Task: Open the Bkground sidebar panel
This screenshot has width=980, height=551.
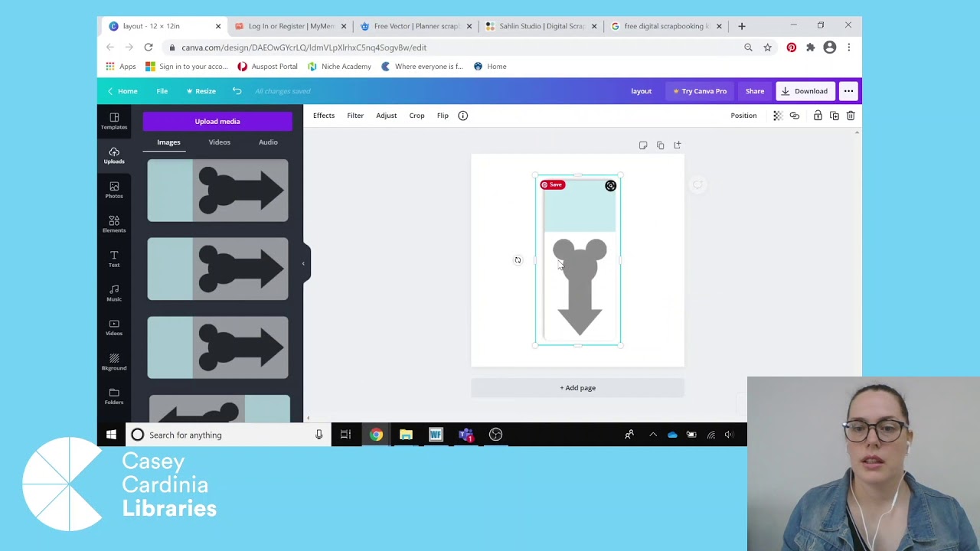Action: coord(114,362)
